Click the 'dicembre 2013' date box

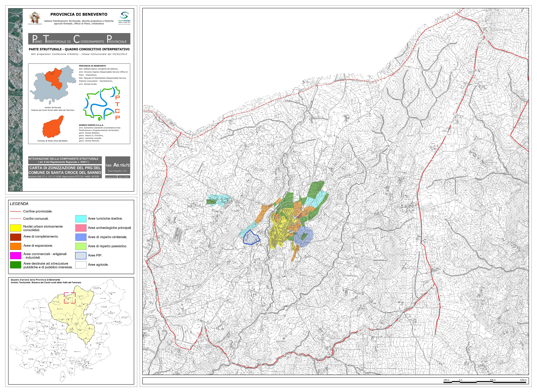pos(111,177)
